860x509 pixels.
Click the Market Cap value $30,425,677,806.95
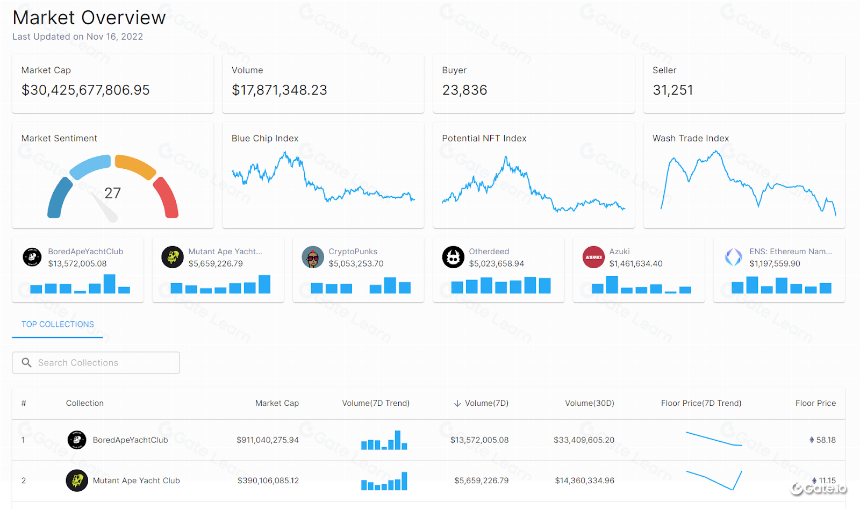[86, 90]
